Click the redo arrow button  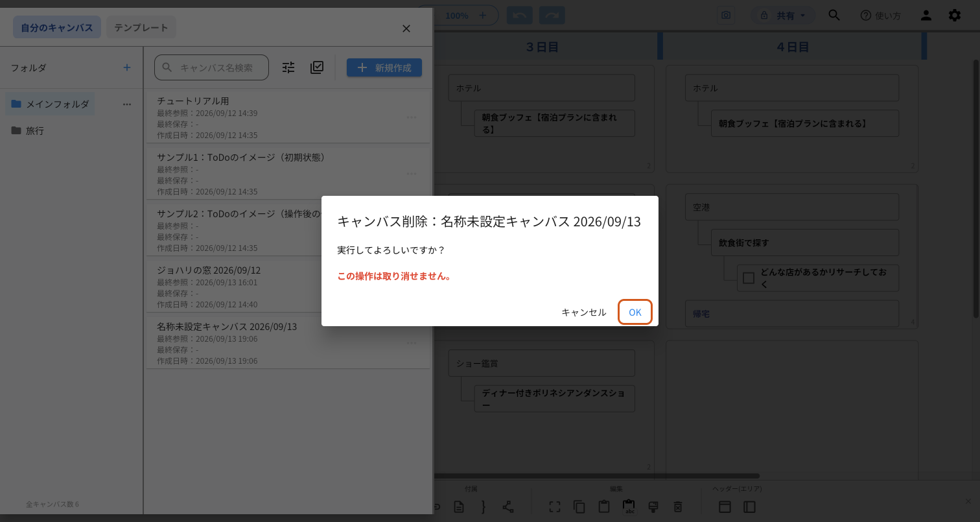[x=552, y=16]
